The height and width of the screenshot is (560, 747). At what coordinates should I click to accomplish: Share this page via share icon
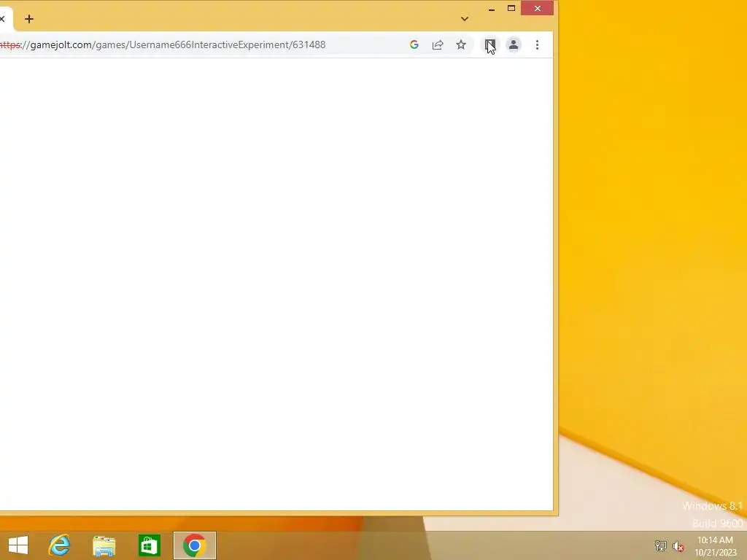click(438, 44)
